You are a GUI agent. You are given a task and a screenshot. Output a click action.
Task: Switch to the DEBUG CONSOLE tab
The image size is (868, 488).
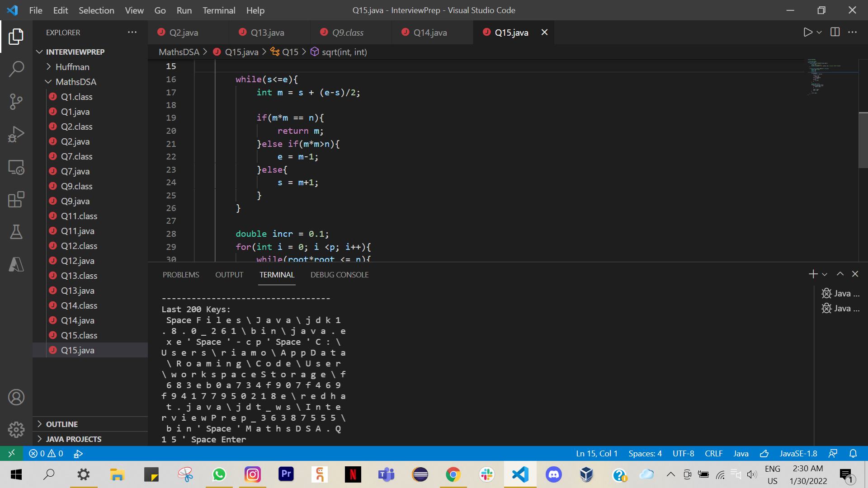(339, 274)
